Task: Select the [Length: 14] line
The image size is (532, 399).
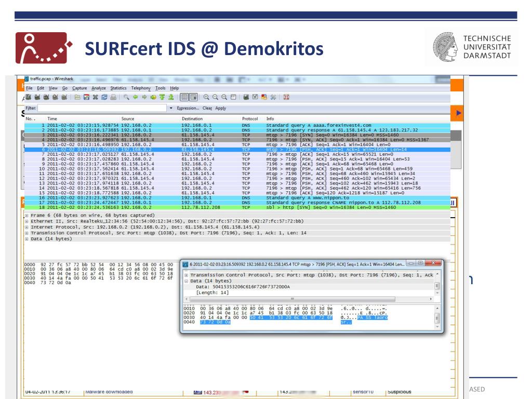Action: [x=212, y=293]
